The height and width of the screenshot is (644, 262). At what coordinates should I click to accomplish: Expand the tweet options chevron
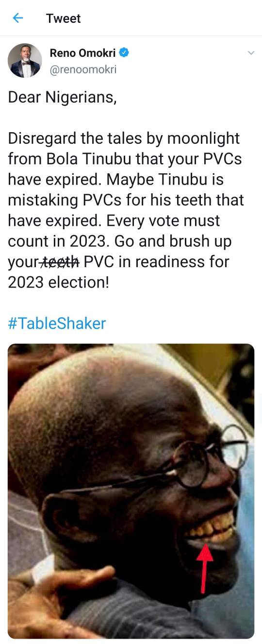tap(251, 53)
